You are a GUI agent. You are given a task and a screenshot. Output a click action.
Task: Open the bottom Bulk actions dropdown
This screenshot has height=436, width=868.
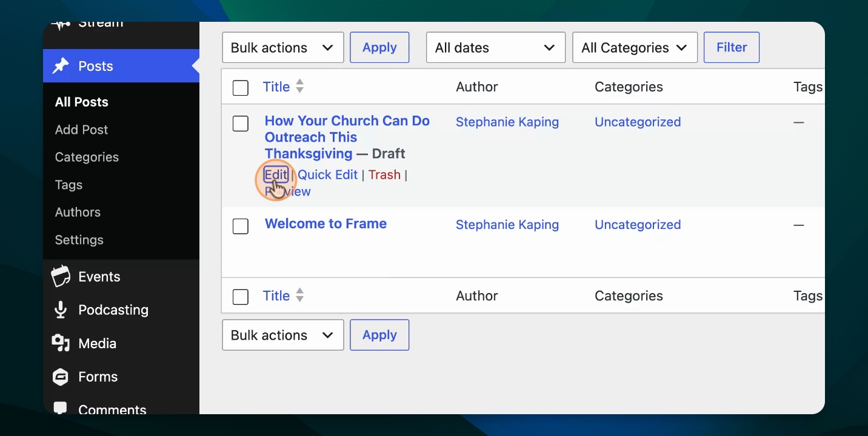pyautogui.click(x=283, y=335)
